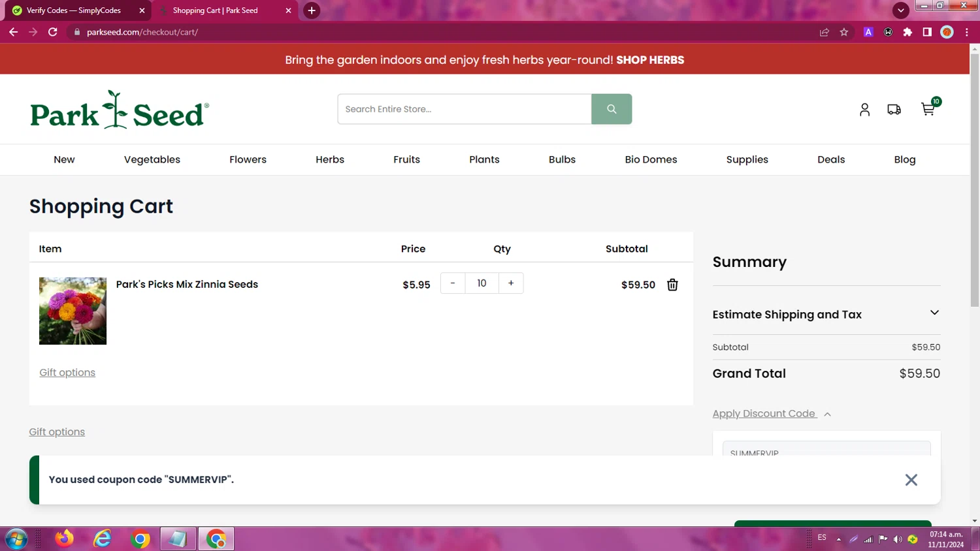
Task: Toggle the browser side panel icon
Action: (x=927, y=32)
